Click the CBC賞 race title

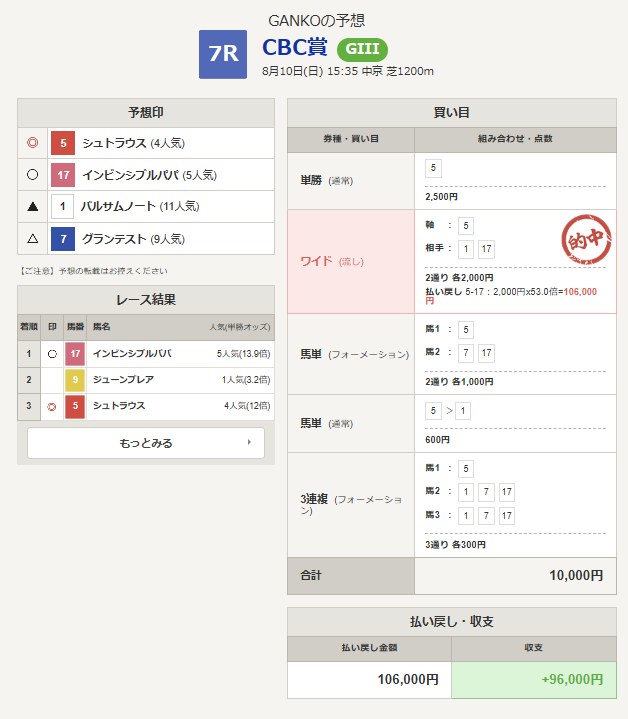[295, 47]
